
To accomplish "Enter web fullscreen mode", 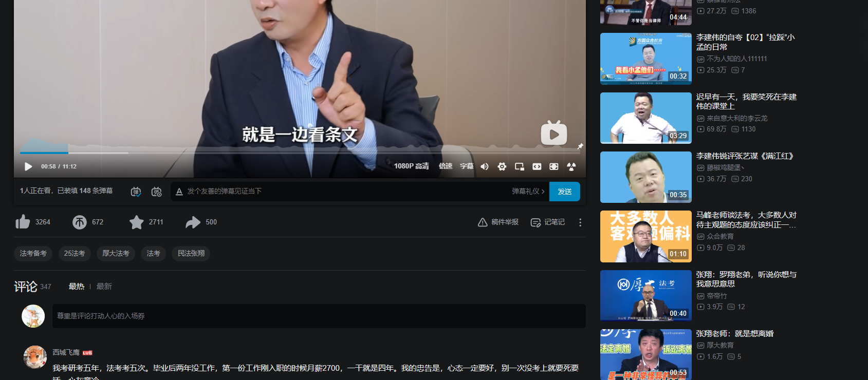I will coord(554,166).
